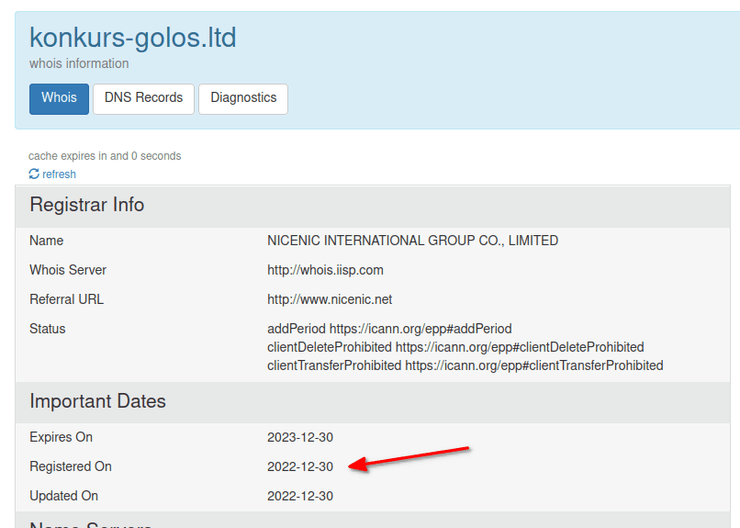
Task: Click the konkurs-golos.ltd domain heading
Action: click(x=133, y=38)
